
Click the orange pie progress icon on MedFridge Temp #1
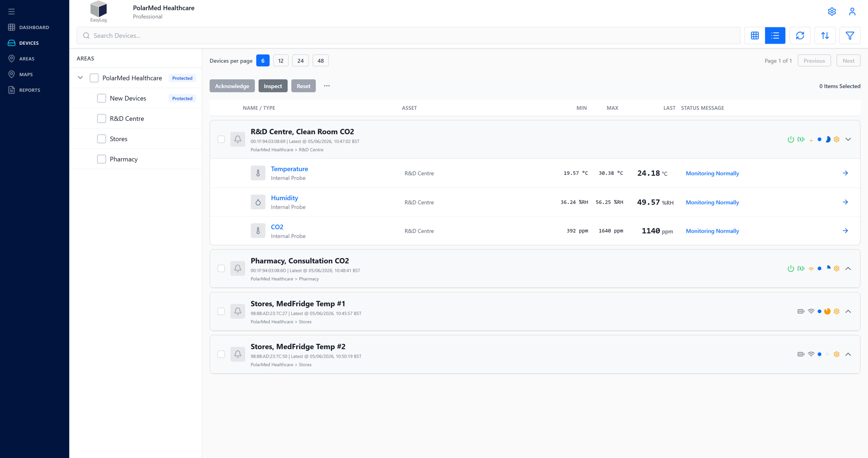pos(827,311)
